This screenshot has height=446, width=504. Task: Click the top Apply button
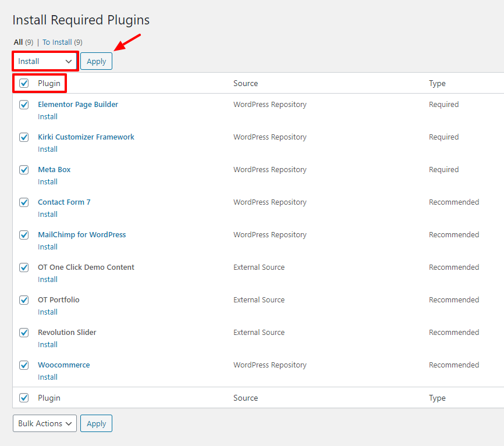click(96, 61)
